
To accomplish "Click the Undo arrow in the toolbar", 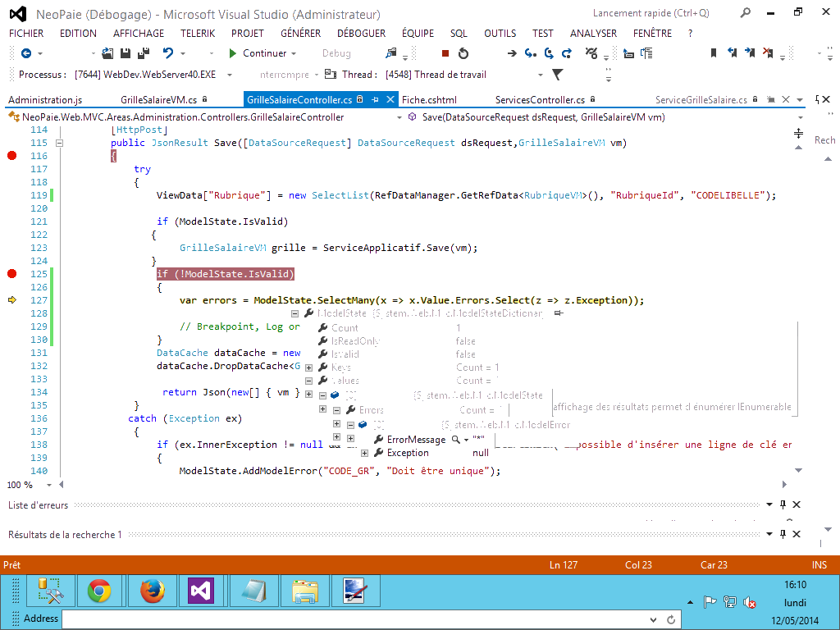I will coord(168,53).
